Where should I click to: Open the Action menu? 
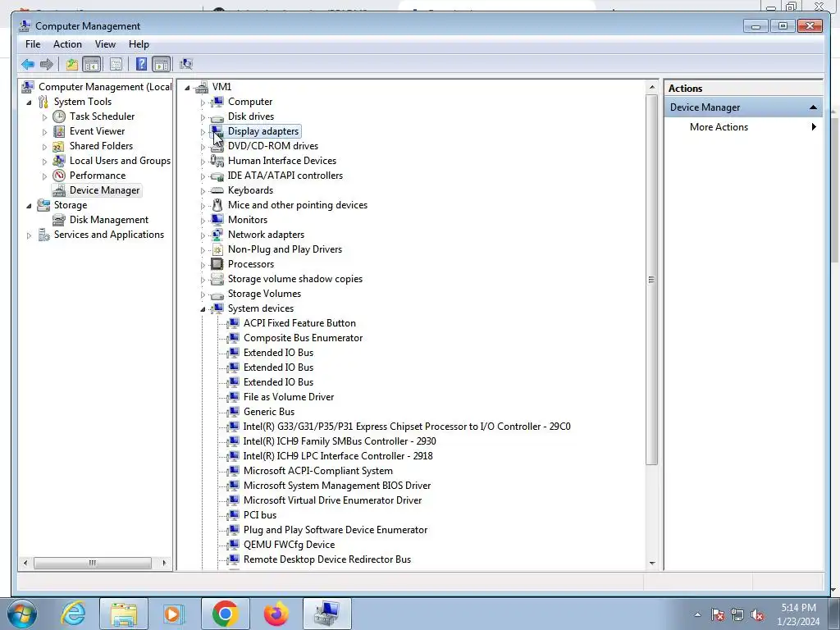coord(67,44)
